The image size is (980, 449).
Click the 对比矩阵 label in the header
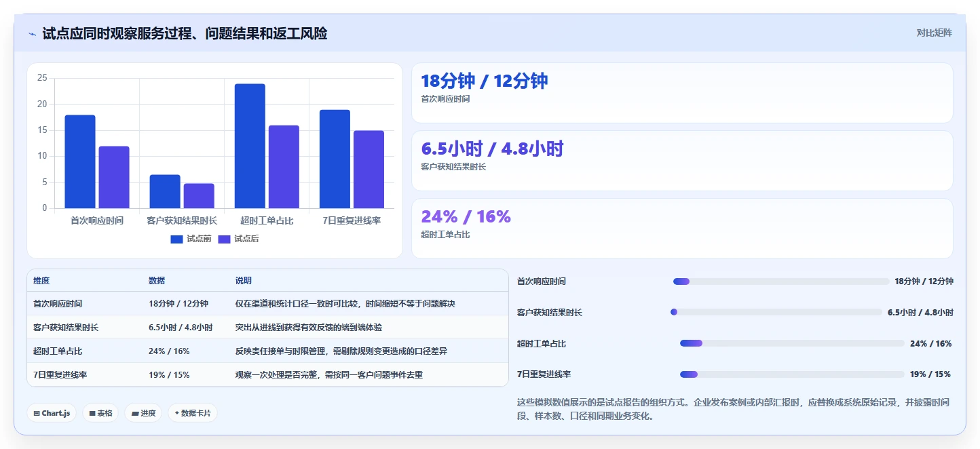tap(935, 33)
